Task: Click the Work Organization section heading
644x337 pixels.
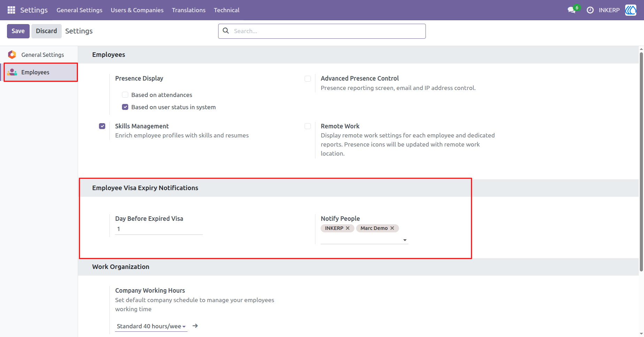Action: click(121, 267)
